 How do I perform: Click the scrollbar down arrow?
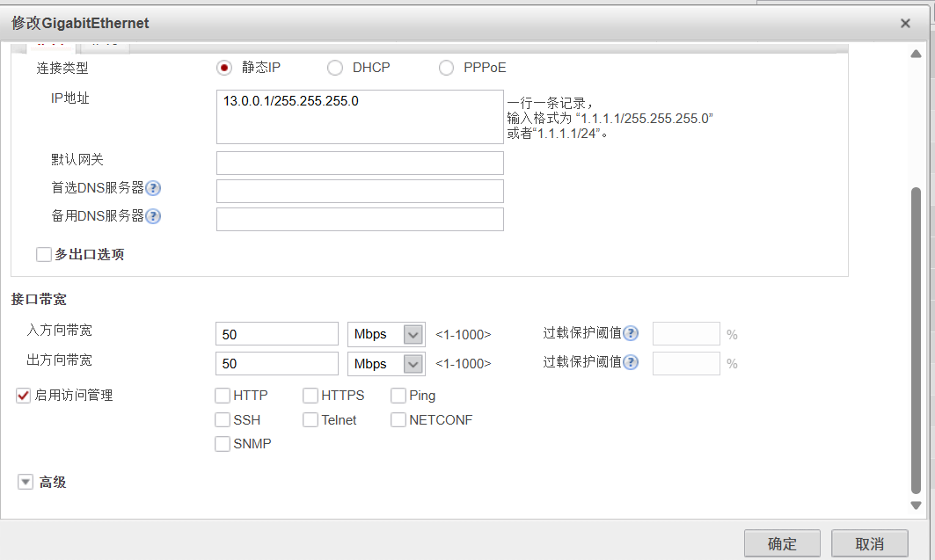[916, 505]
